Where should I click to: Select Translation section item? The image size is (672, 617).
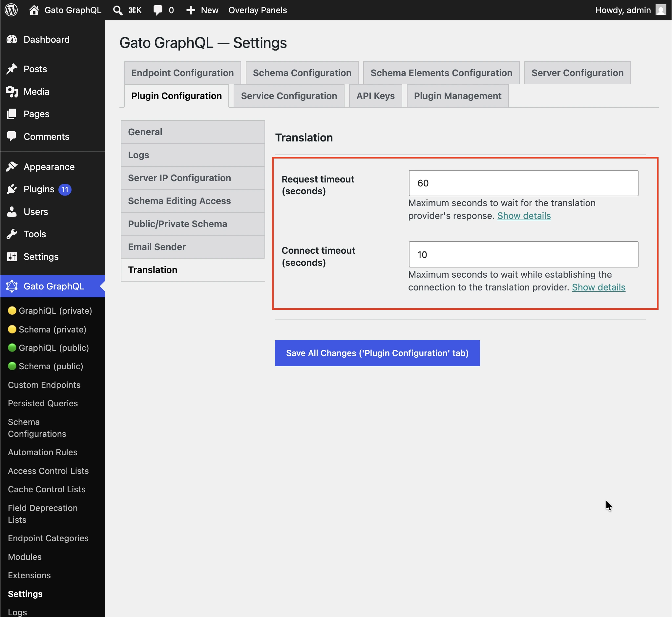pyautogui.click(x=193, y=270)
